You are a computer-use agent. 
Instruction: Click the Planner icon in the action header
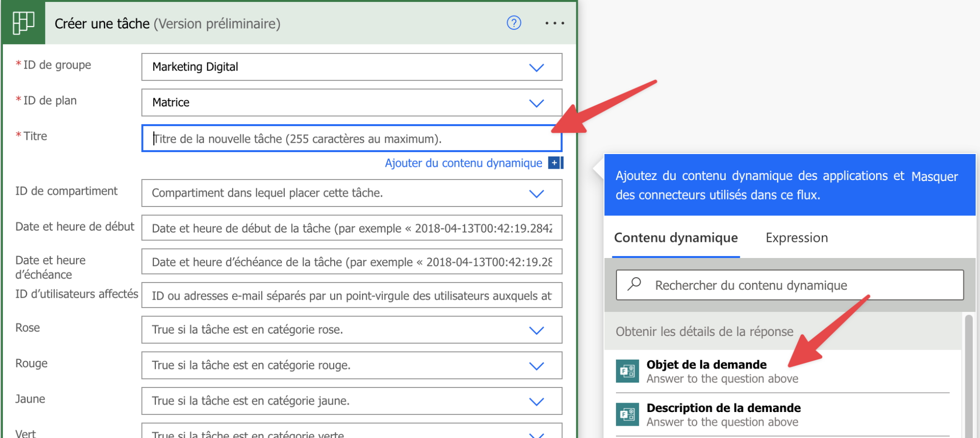click(x=23, y=23)
